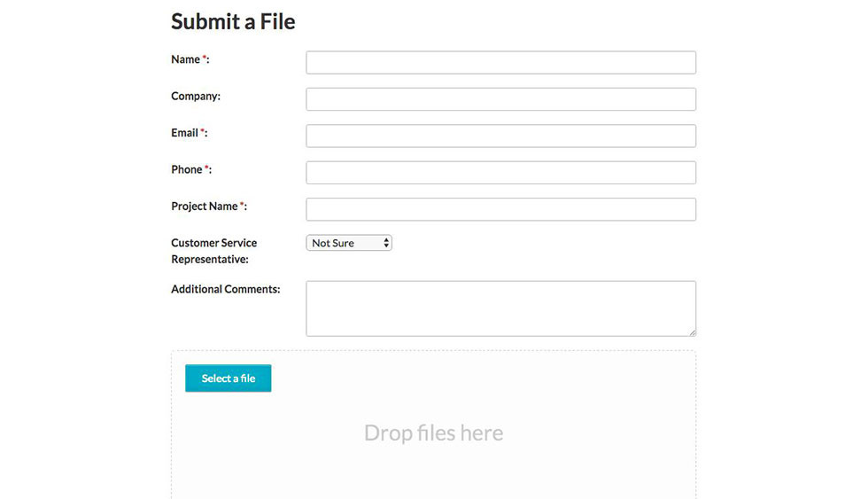Open the Customer Service Representative dropdown

[x=349, y=243]
